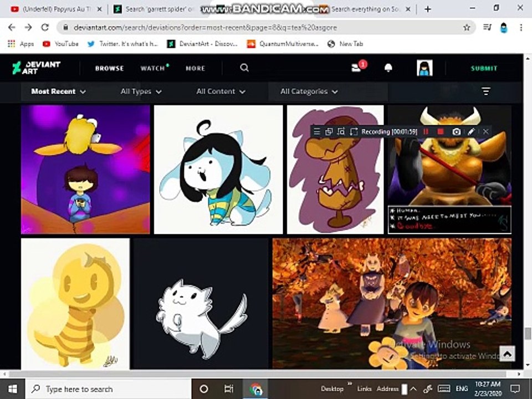This screenshot has height=399, width=532.
Task: Click the scroll-to-top arrow button
Action: 507,354
